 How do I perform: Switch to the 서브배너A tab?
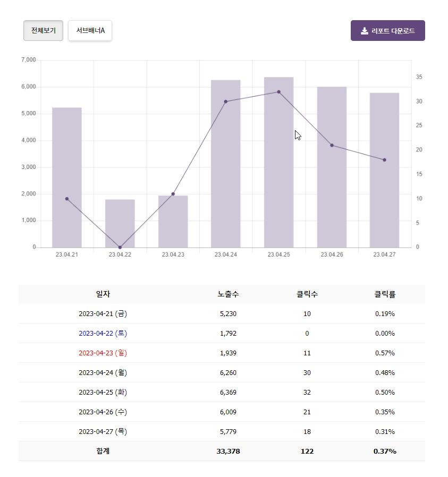(90, 30)
